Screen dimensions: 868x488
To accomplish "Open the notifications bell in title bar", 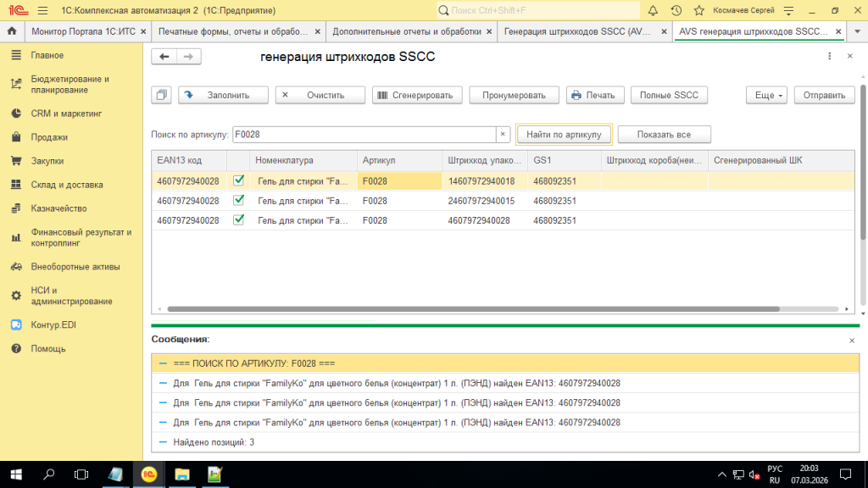I will click(653, 11).
